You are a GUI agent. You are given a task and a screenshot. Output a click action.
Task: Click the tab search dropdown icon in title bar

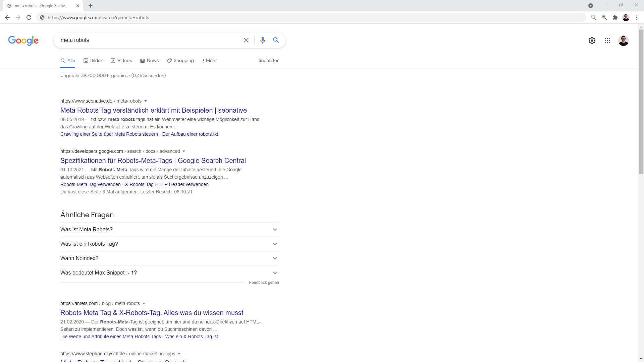(x=591, y=6)
